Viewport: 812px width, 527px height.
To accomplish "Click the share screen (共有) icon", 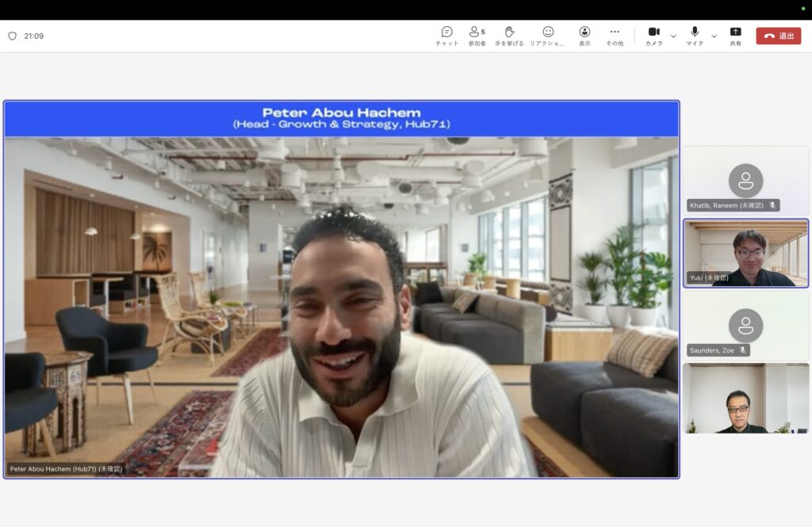I will [x=735, y=36].
